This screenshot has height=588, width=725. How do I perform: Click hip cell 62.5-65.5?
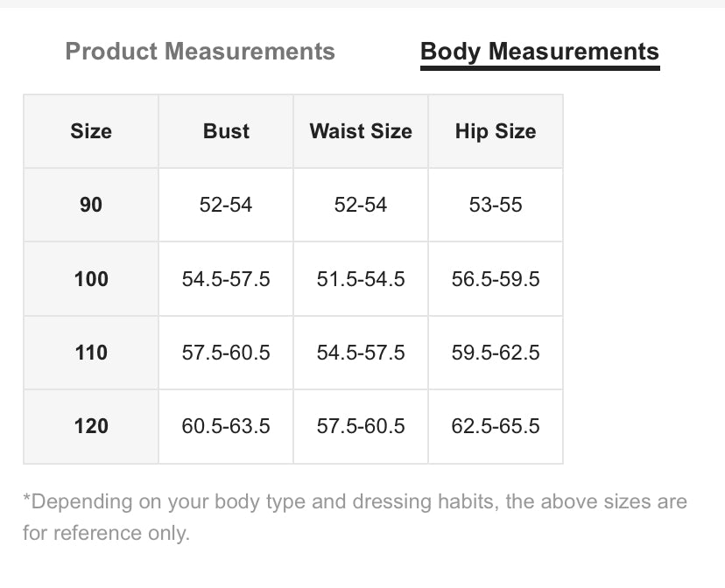496,426
